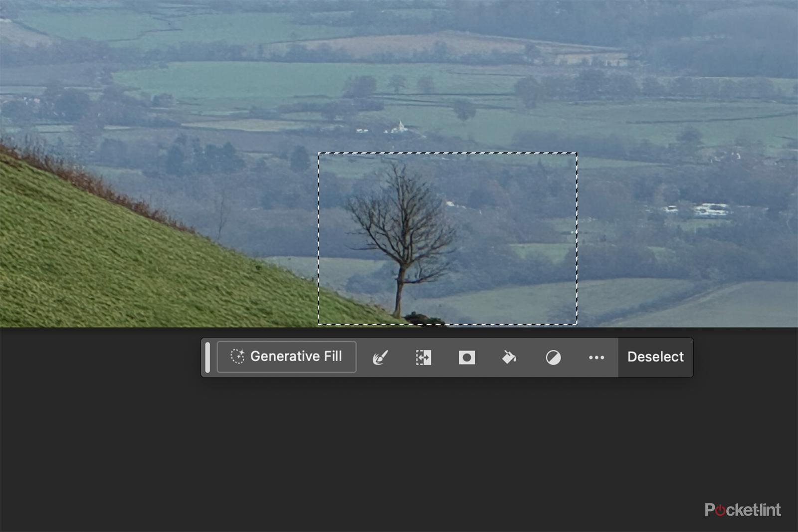Click the Pocket-lint watermark logo

pyautogui.click(x=743, y=511)
